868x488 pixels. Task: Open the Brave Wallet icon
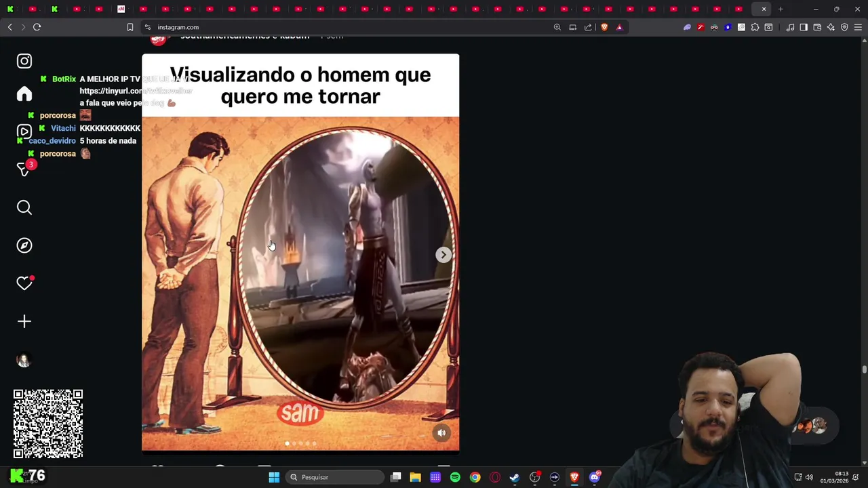click(817, 27)
